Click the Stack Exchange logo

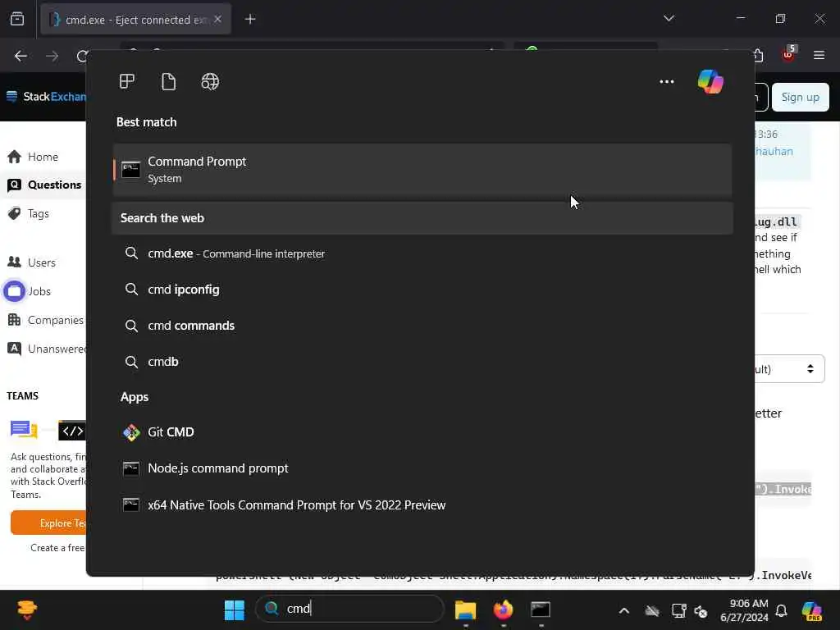pos(47,97)
